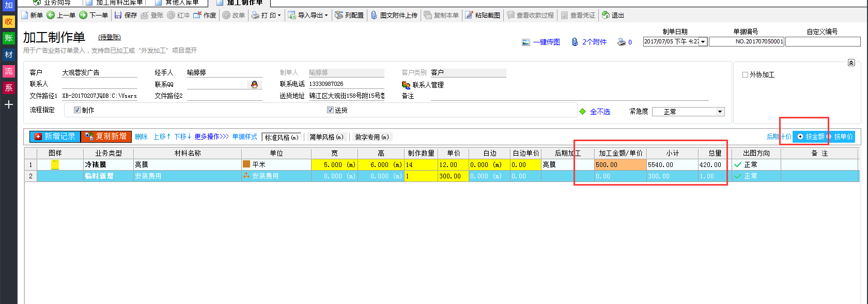Screen dimensions: 868x304
Task: Go to previous order with 上一单
Action: (51, 16)
